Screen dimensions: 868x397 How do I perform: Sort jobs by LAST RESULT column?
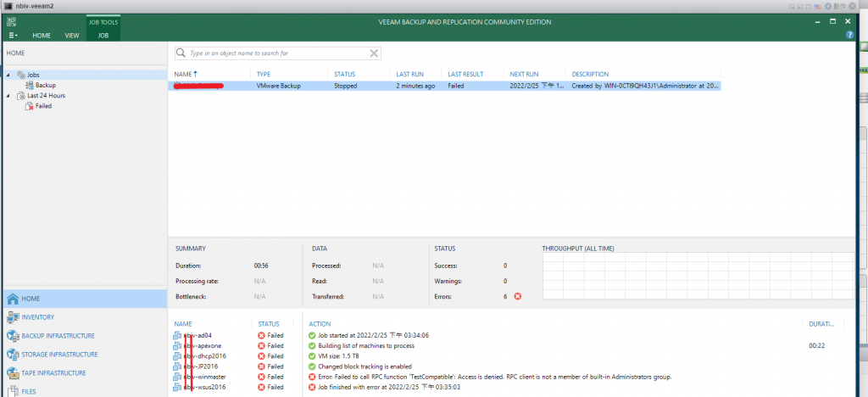coord(465,74)
